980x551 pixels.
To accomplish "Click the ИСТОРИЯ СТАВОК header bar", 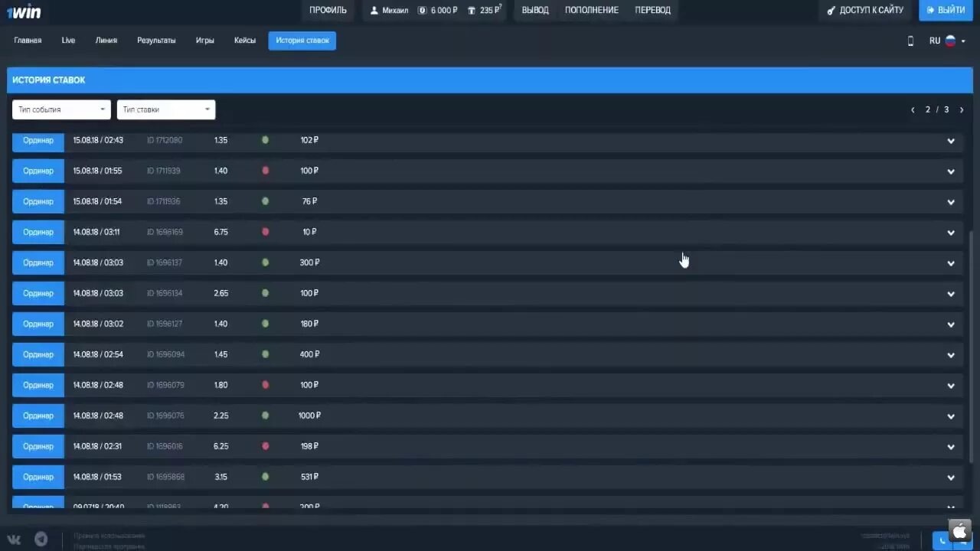I will tap(490, 80).
